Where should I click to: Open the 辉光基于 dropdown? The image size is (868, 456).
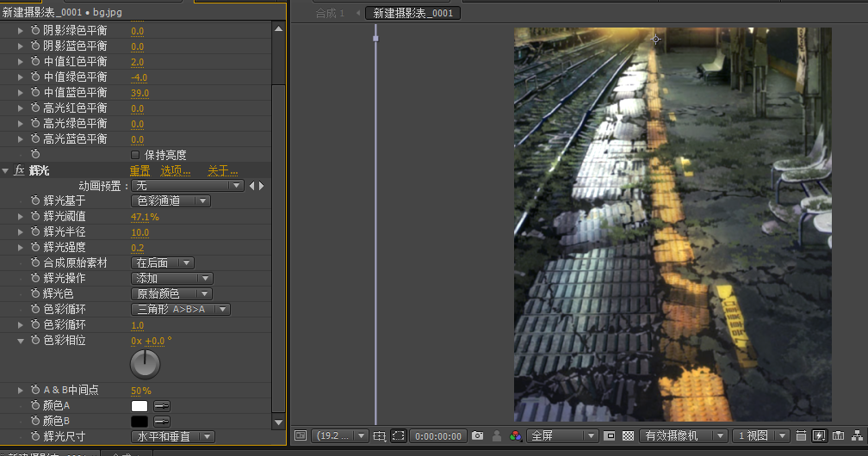pos(171,201)
